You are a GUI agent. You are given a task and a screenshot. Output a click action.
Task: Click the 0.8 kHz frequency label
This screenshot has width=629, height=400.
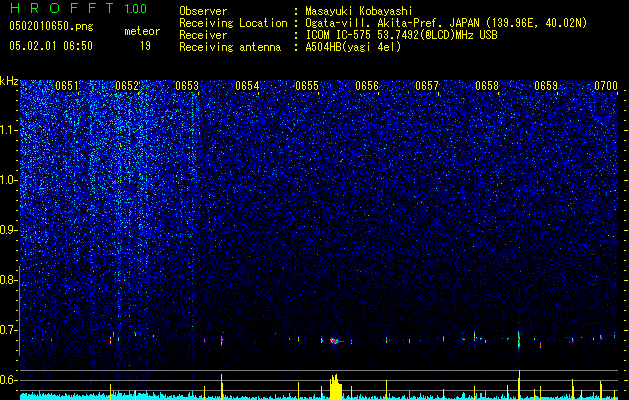point(9,280)
